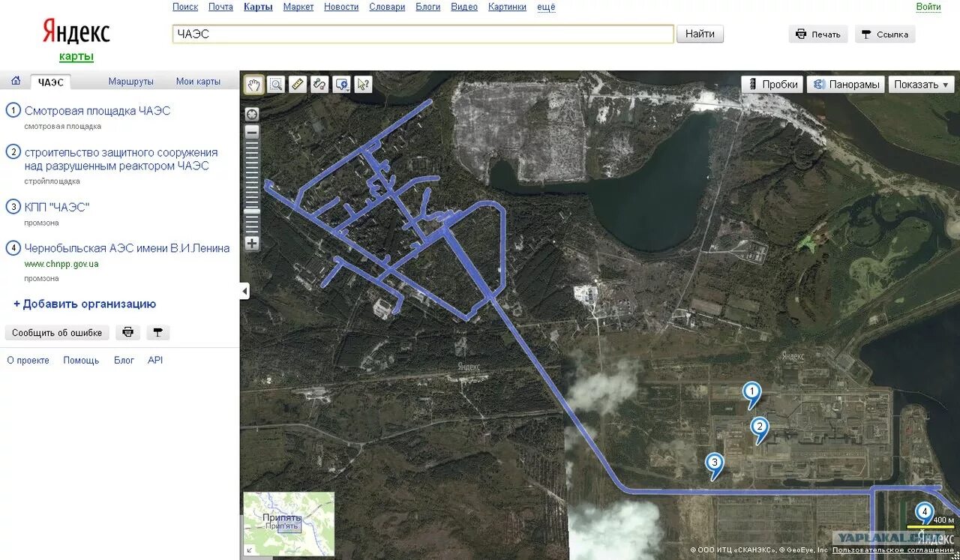The width and height of the screenshot is (960, 560).
Task: Open the home tab icon
Action: click(x=16, y=81)
